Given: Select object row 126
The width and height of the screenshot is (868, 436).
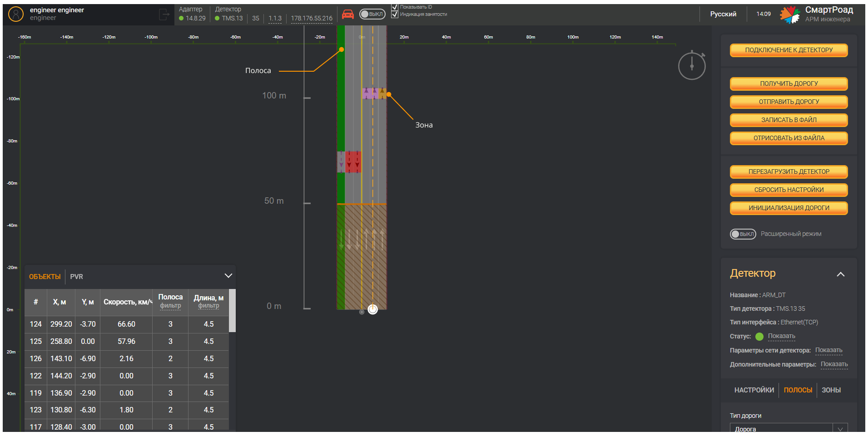Looking at the screenshot, I should [127, 359].
